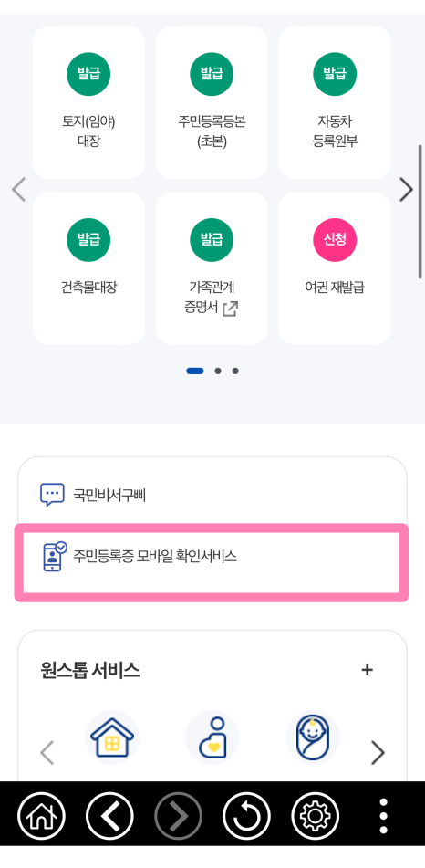The height and width of the screenshot is (868, 425).
Task: Open 가족관계 증명서 external link card
Action: click(212, 268)
